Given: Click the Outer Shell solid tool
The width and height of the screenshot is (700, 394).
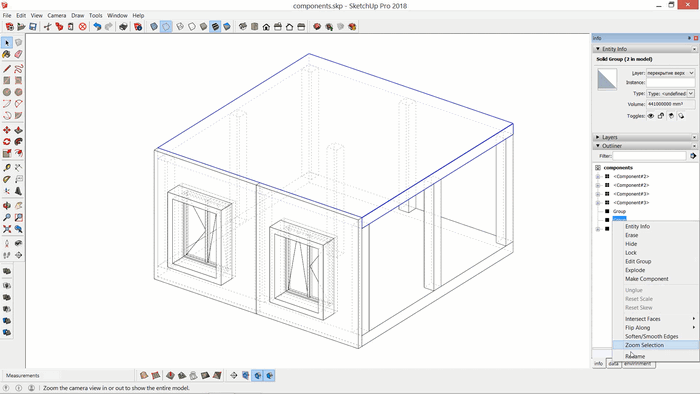Looking at the screenshot, I should 7,271.
